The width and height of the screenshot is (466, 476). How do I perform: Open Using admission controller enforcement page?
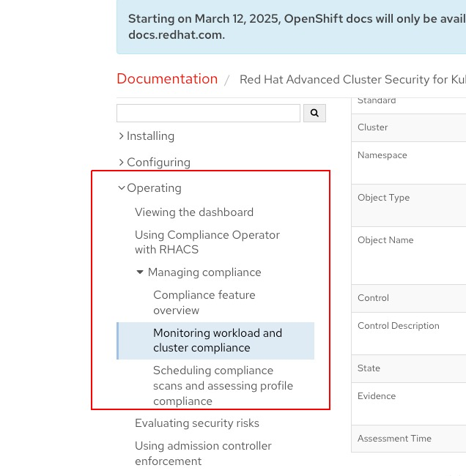click(x=203, y=453)
